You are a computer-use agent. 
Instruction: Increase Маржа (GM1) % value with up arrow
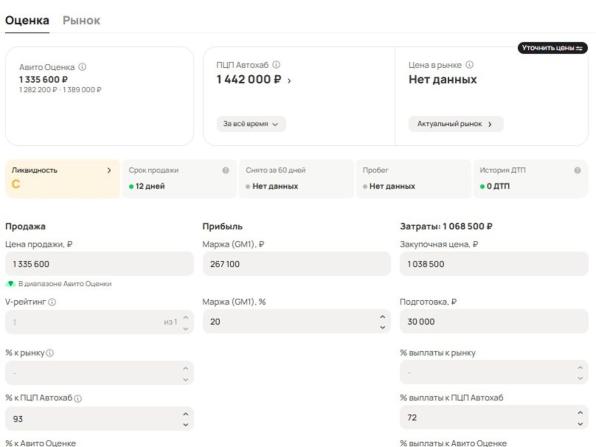382,317
